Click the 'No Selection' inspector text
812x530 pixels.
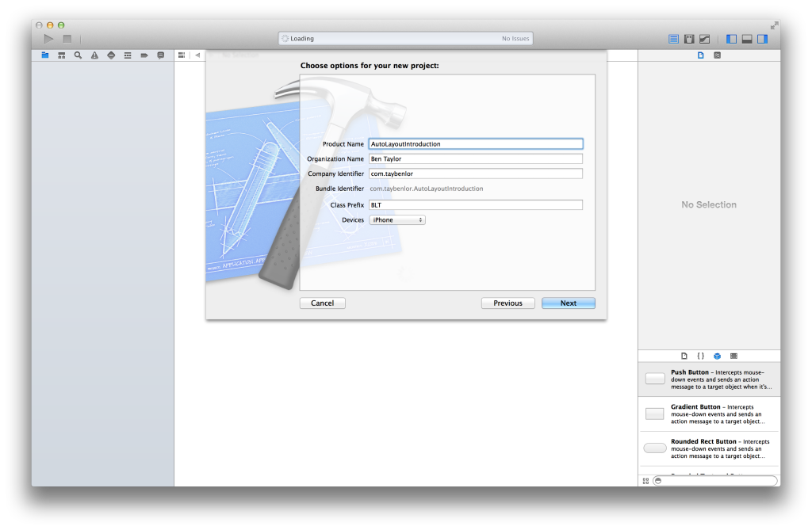coord(709,205)
